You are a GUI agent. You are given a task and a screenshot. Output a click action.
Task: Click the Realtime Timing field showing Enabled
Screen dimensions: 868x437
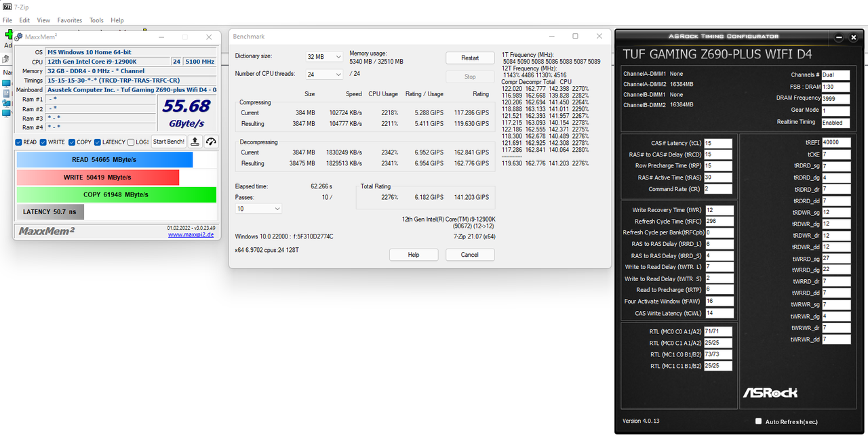coord(835,123)
